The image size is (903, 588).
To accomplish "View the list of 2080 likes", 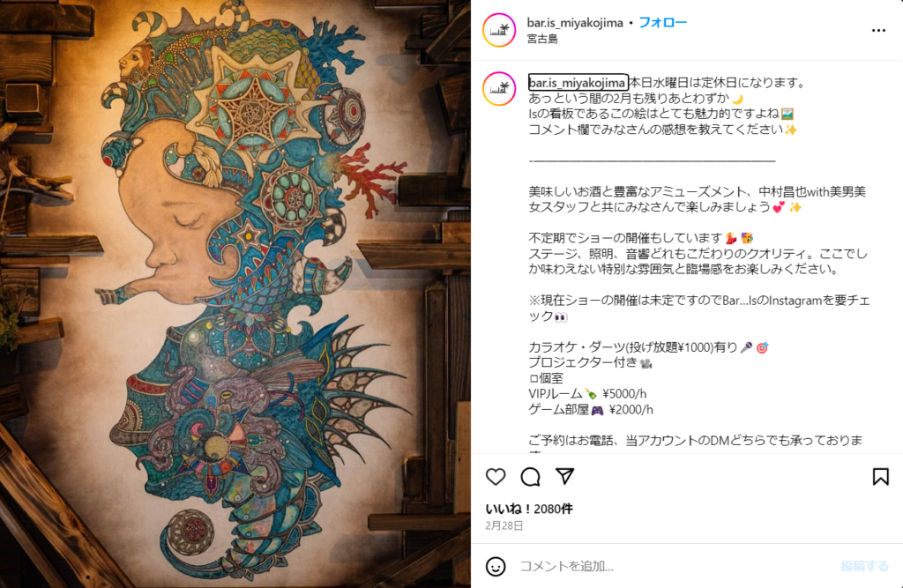I will pos(529,510).
